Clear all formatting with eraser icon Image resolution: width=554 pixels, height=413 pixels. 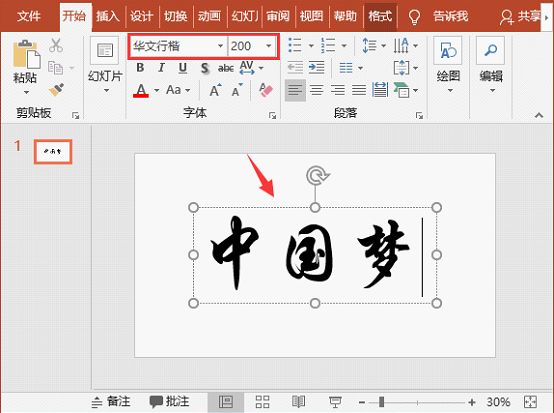265,90
